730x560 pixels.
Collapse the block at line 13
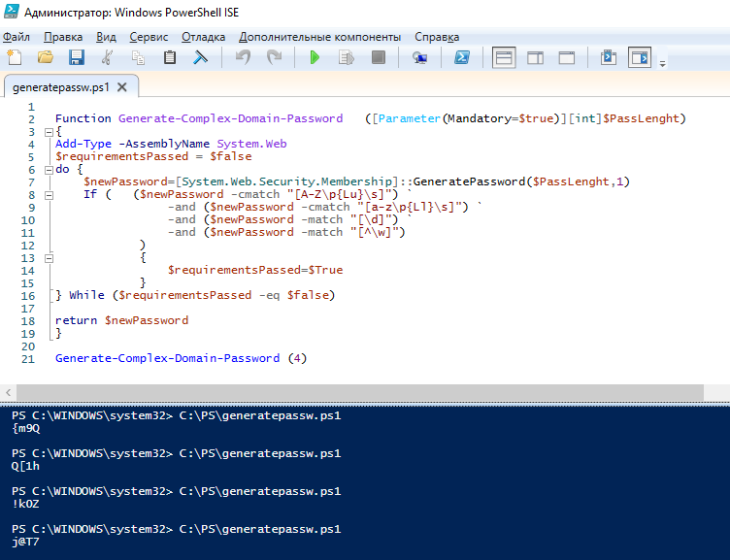(49, 258)
